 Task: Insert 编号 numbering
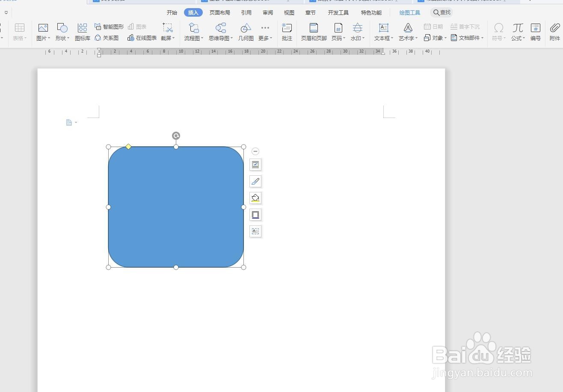tap(535, 32)
